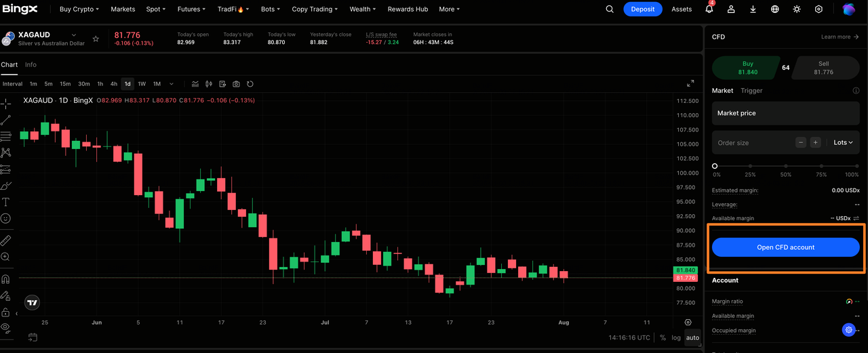Open the Lots unit dropdown
The image size is (868, 353).
(843, 142)
